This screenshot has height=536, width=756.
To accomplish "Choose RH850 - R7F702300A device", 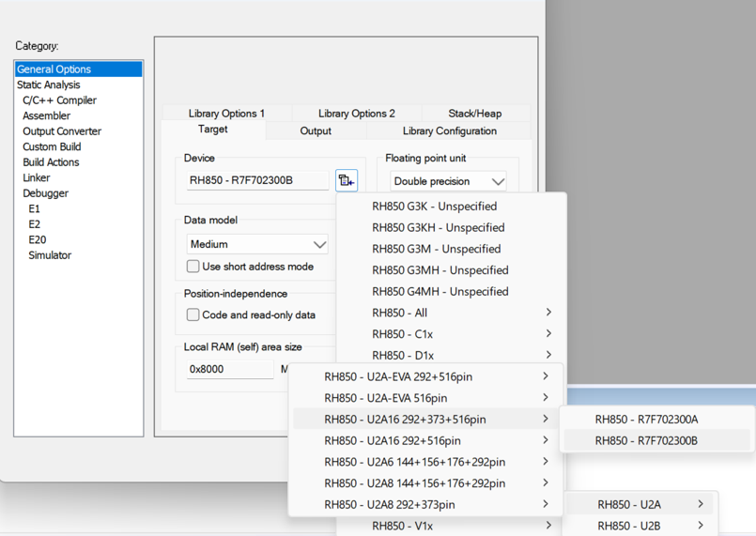I will [646, 420].
